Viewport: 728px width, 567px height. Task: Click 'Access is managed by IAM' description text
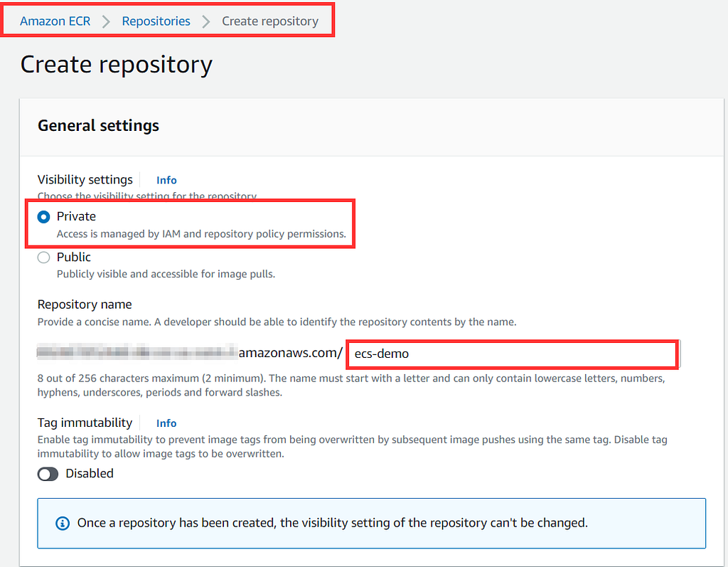tap(201, 234)
